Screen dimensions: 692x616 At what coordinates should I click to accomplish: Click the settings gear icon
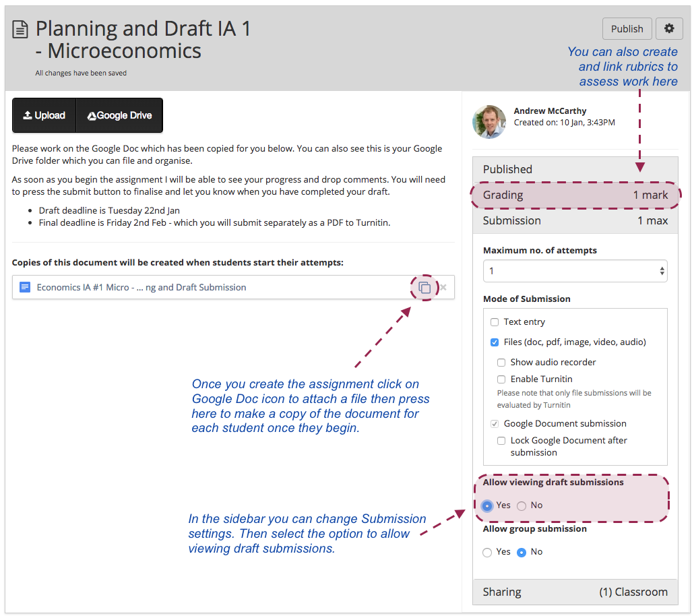coord(668,29)
